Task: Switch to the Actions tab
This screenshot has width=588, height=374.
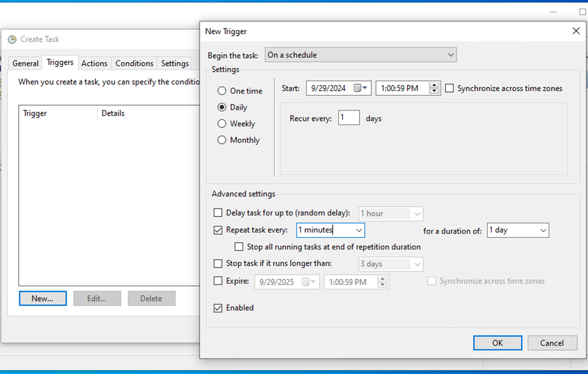Action: click(x=94, y=63)
